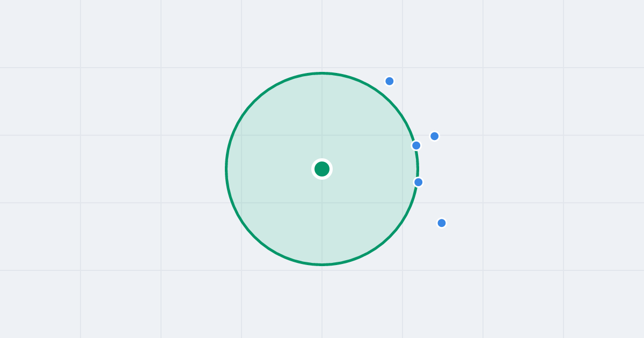Select the topmost blue point above the circle
644x338 pixels.
click(x=390, y=81)
